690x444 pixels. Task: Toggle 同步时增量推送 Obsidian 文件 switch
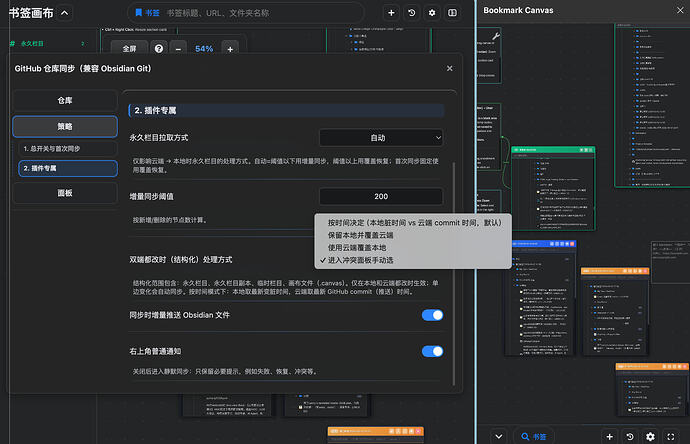tap(432, 315)
